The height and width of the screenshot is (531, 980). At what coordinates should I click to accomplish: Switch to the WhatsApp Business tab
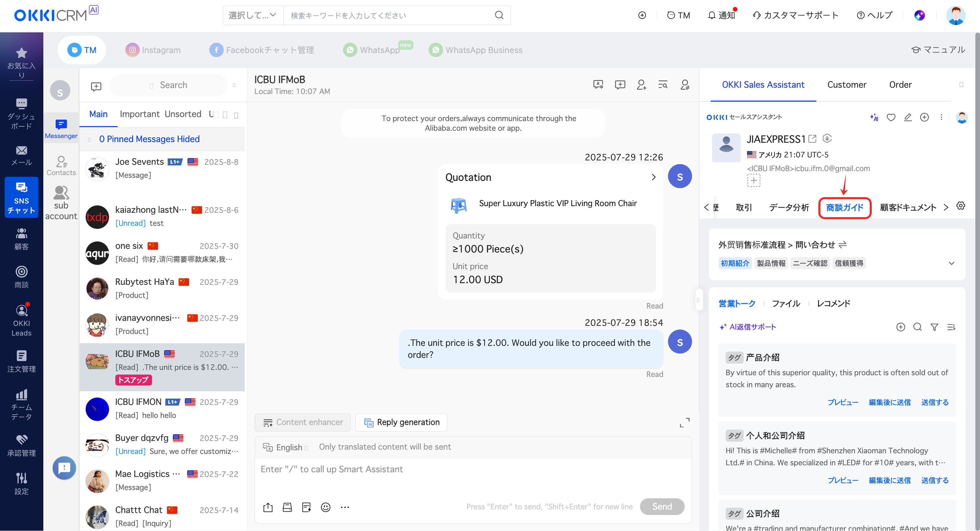point(476,50)
